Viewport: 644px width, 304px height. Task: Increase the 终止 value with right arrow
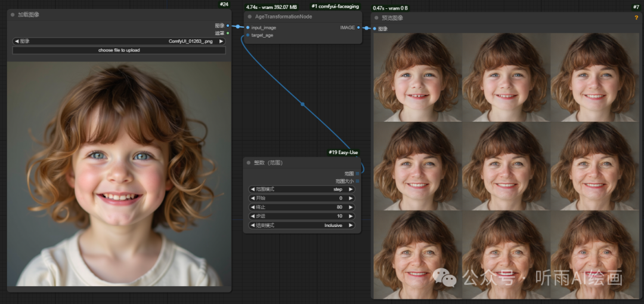click(351, 207)
